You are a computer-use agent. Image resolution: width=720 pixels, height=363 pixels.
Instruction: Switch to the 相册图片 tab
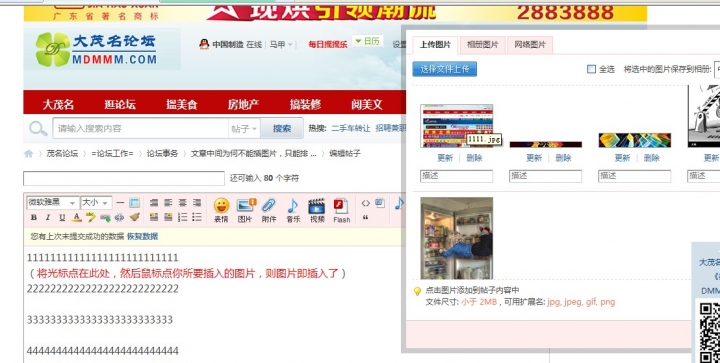tap(482, 45)
